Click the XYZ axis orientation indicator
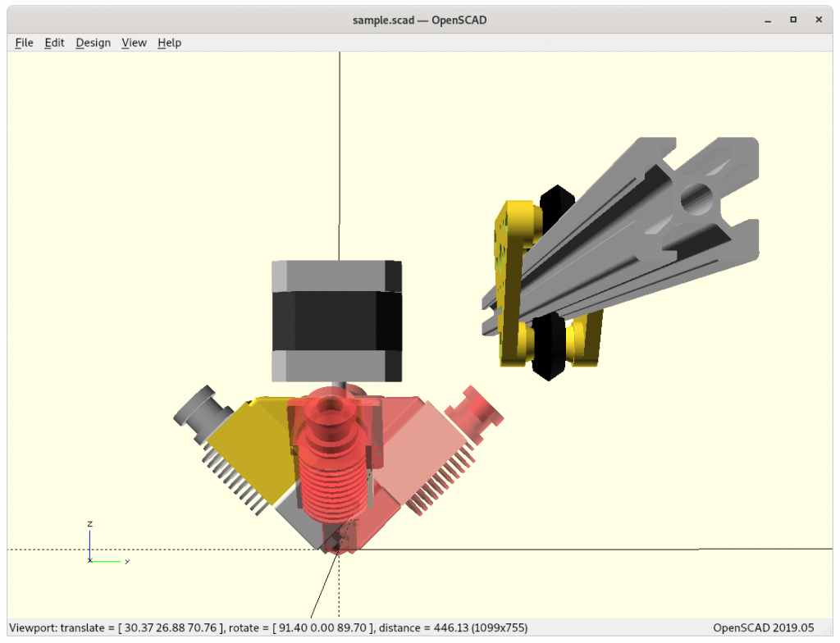Viewport: 840px width, 643px height. pos(107,542)
